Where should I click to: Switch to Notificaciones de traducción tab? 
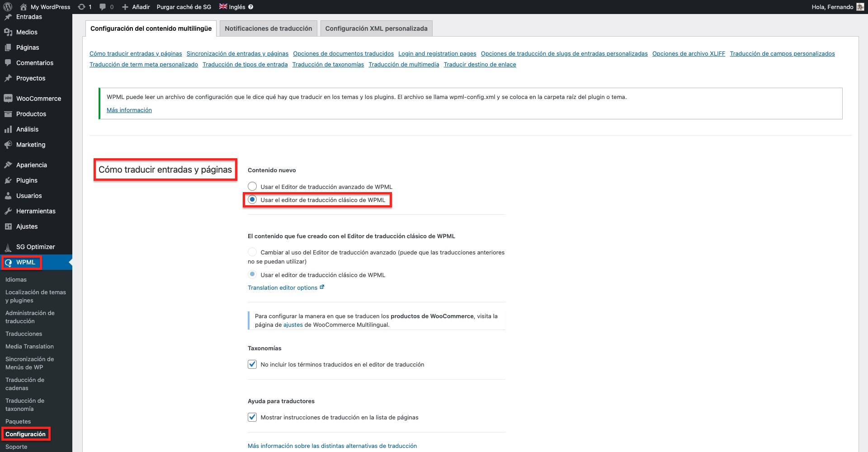point(268,28)
